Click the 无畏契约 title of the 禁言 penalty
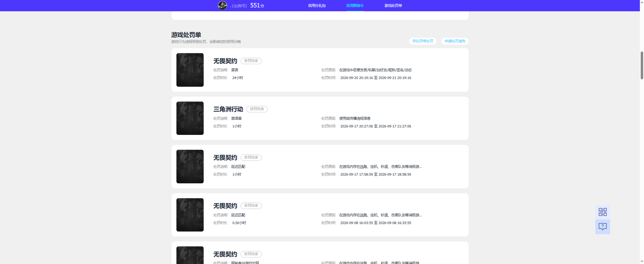The image size is (644, 264). 225,61
